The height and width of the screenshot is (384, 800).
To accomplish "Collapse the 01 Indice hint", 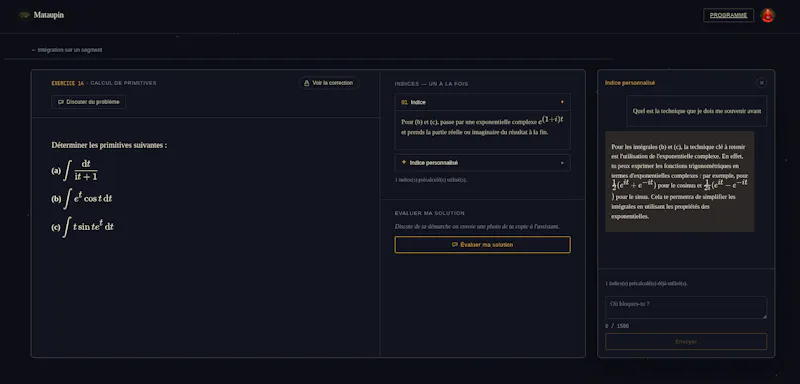I will click(482, 103).
